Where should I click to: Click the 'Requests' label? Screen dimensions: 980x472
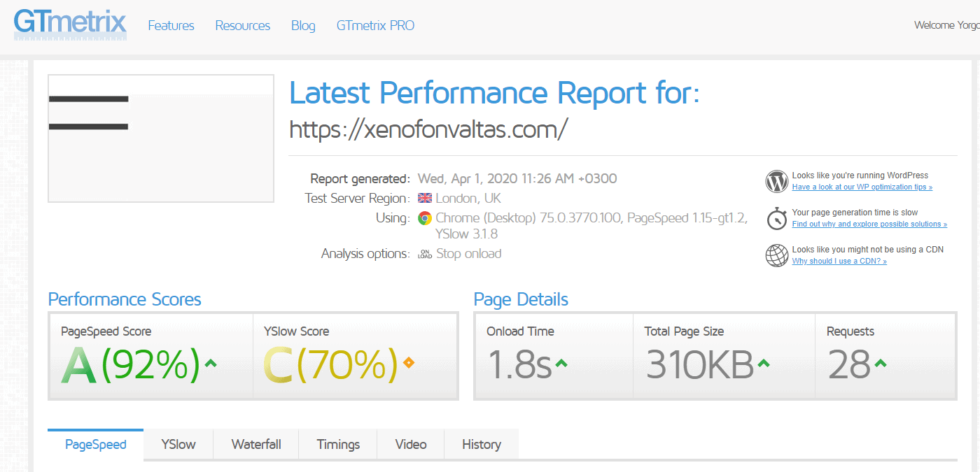[x=850, y=331]
